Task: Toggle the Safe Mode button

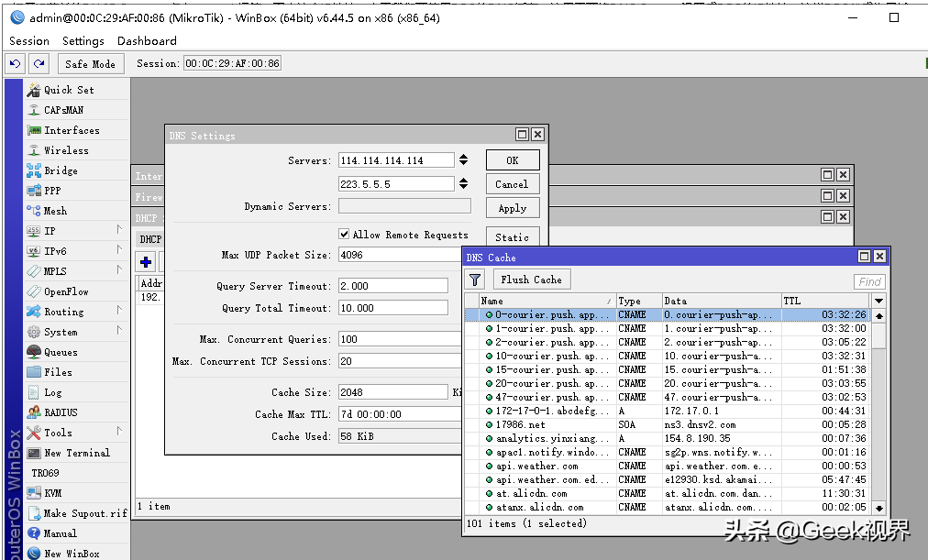Action: coord(91,64)
